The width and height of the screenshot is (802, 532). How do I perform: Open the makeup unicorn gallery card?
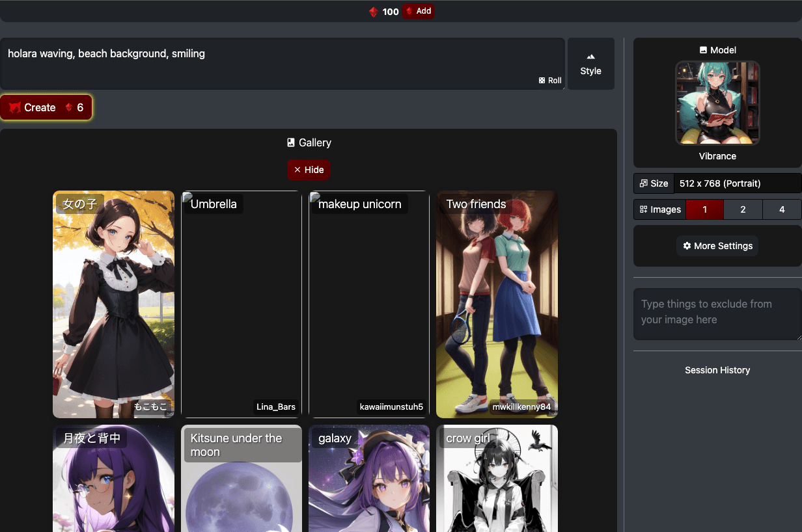coord(369,304)
